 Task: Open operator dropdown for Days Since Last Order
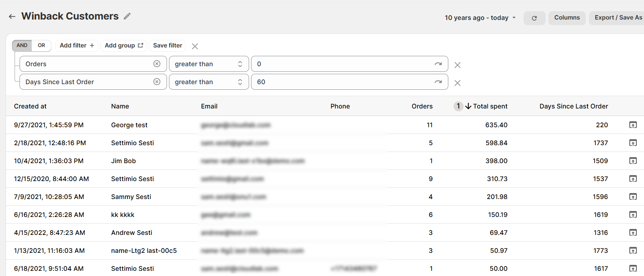(x=208, y=82)
